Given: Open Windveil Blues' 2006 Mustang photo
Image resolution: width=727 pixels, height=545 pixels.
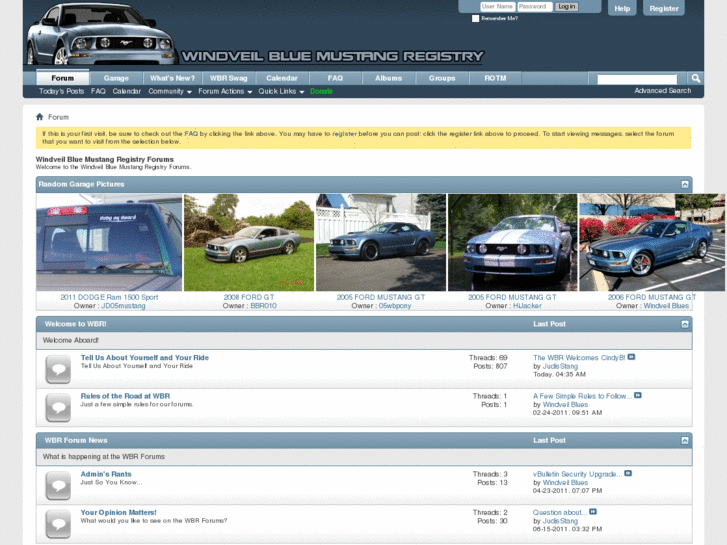Looking at the screenshot, I should coord(652,243).
